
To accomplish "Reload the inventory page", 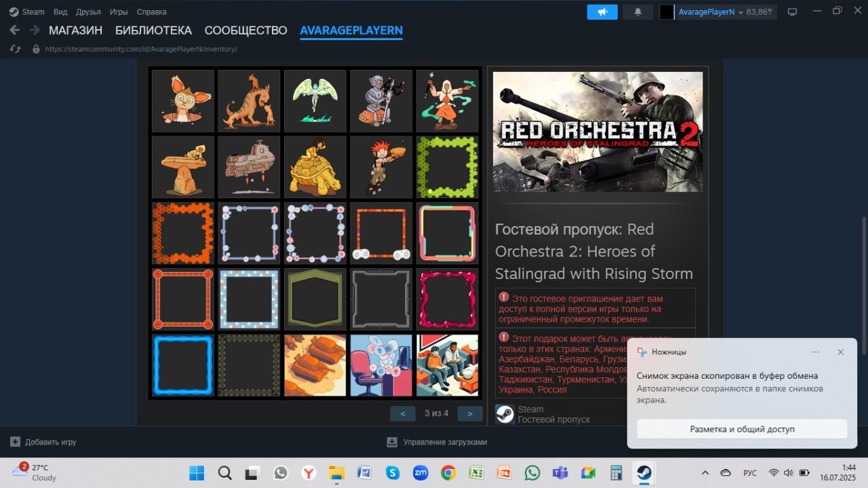I will point(16,49).
